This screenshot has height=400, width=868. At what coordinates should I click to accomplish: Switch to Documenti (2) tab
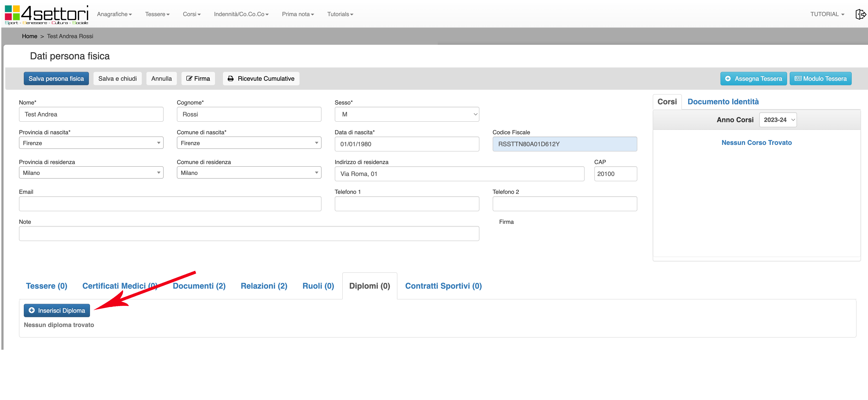coord(199,286)
